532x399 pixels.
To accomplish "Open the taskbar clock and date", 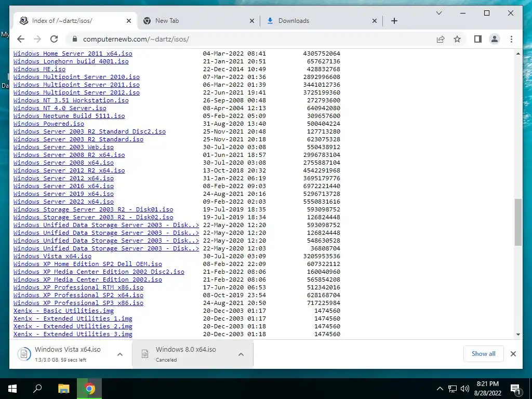I will point(487,389).
